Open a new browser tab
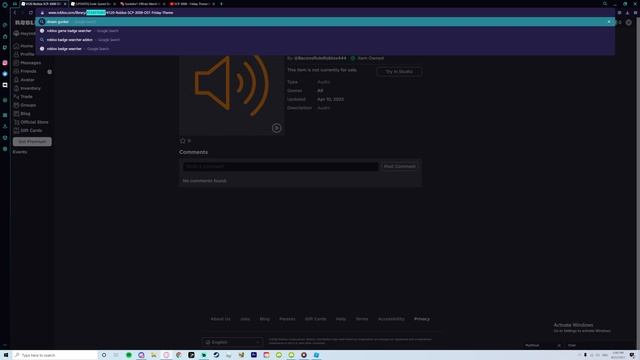 point(221,4)
